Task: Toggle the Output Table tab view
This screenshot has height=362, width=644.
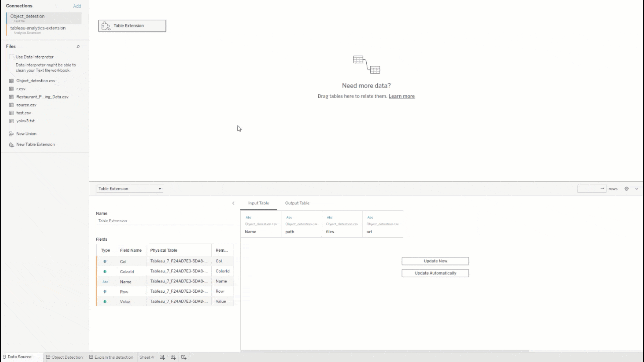Action: point(297,203)
